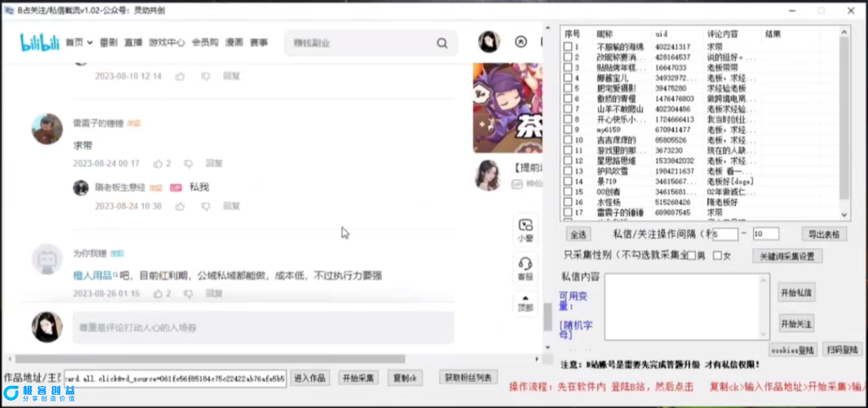The width and height of the screenshot is (868, 408).
Task: Open the 赛事 nav item
Action: [258, 43]
